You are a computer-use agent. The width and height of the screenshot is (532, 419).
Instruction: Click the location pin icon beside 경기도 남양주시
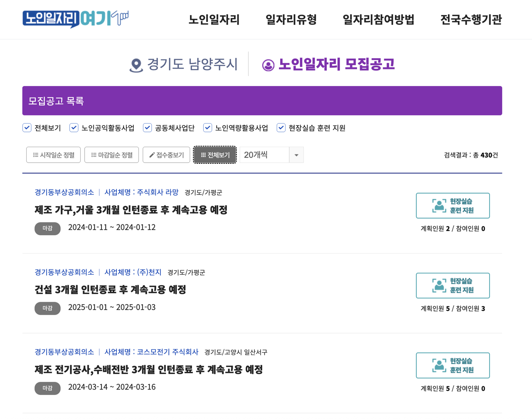136,64
